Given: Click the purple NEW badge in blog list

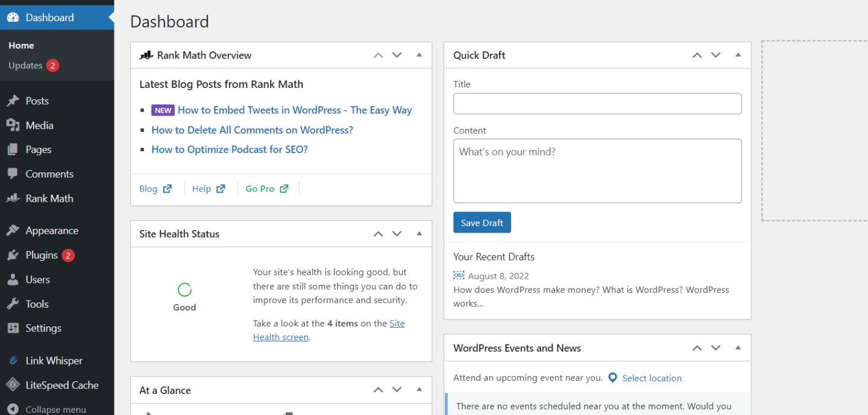Looking at the screenshot, I should point(163,110).
